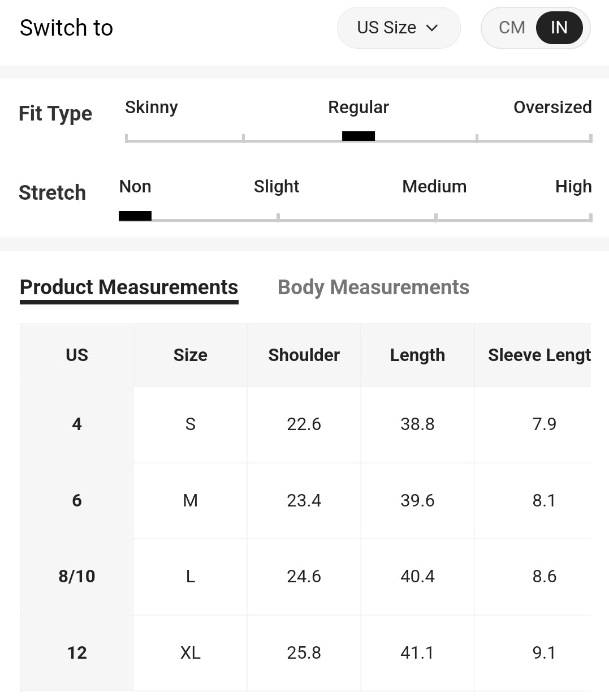
Task: Click the Length column header
Action: (417, 355)
